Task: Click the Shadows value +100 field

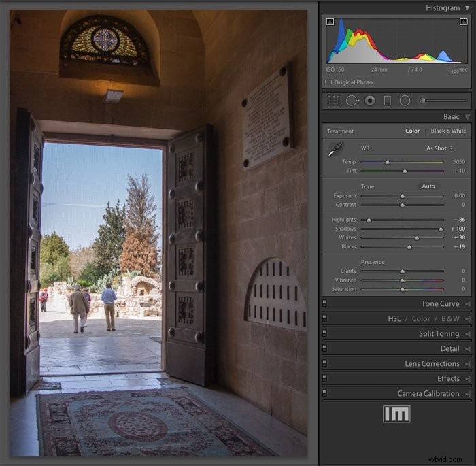Action: click(458, 229)
